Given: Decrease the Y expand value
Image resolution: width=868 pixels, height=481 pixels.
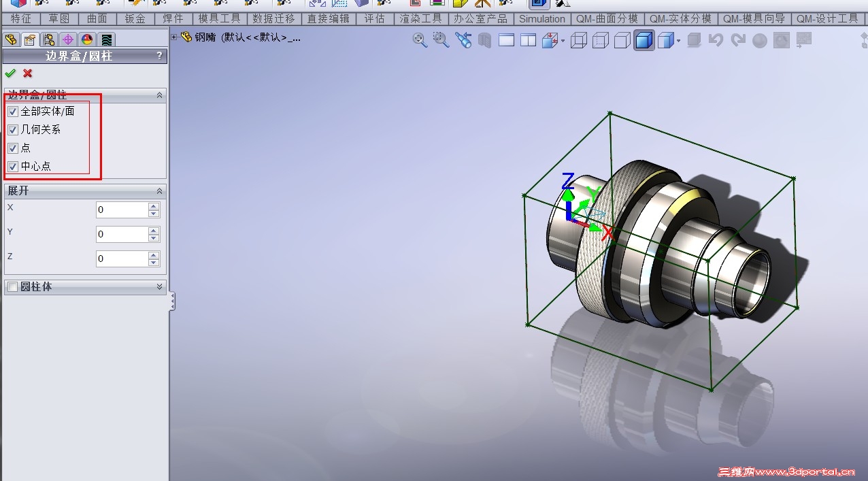Looking at the screenshot, I should [x=154, y=238].
